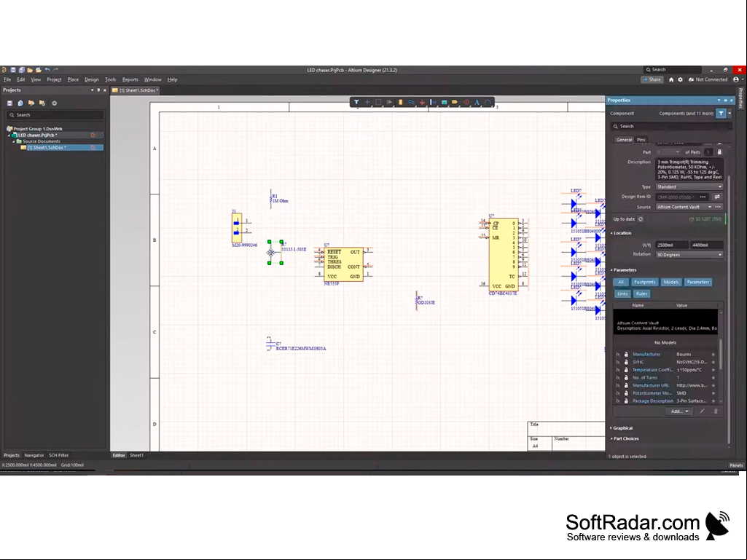Open the dropdown arrow beside filter funnel button

(x=730, y=114)
